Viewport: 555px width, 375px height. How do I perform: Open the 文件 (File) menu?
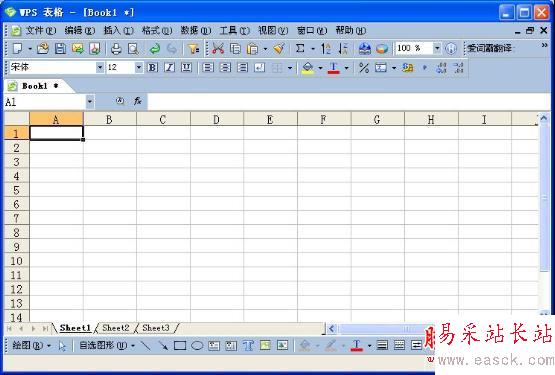[40, 30]
